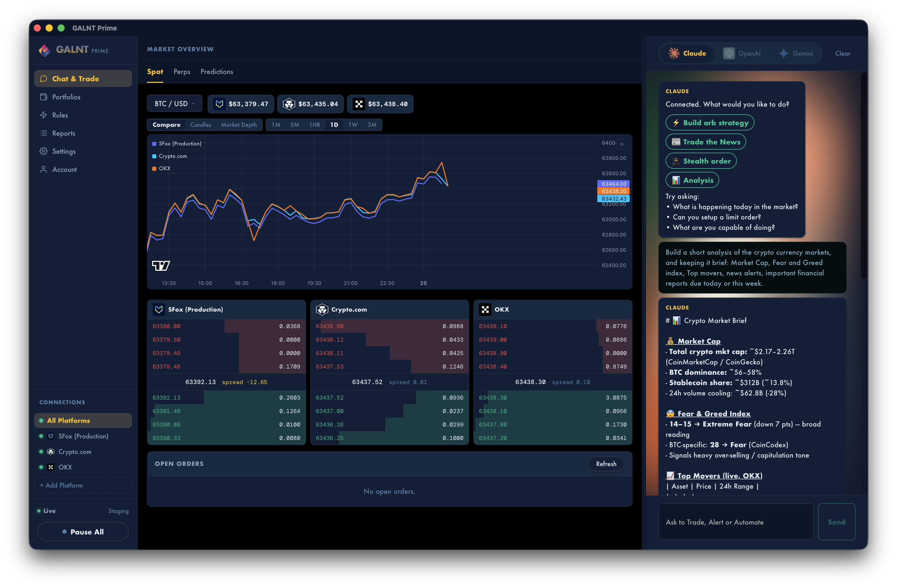
Task: Open Portfolios from the sidebar
Action: tap(83, 97)
